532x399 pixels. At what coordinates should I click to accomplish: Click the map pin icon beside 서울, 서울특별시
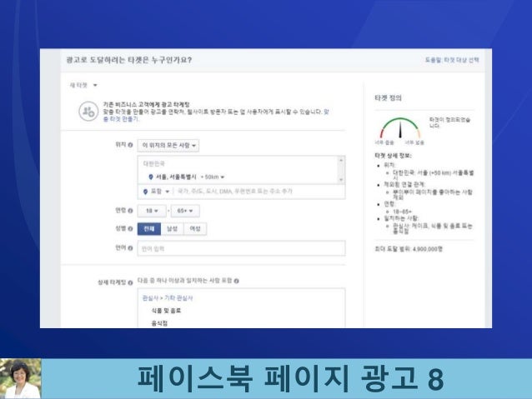coord(151,177)
